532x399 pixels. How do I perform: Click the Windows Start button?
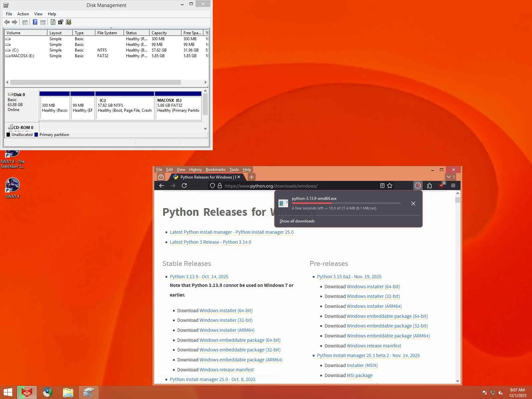pos(8,392)
